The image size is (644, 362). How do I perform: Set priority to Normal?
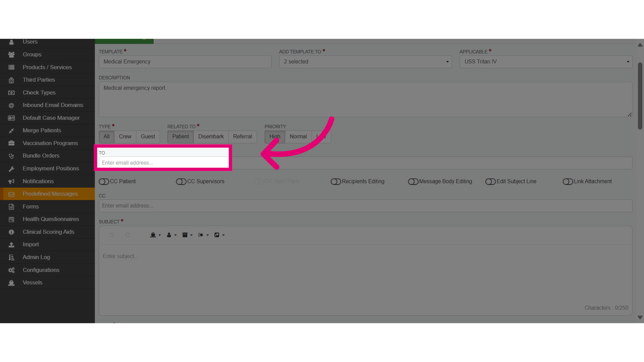pos(298,137)
